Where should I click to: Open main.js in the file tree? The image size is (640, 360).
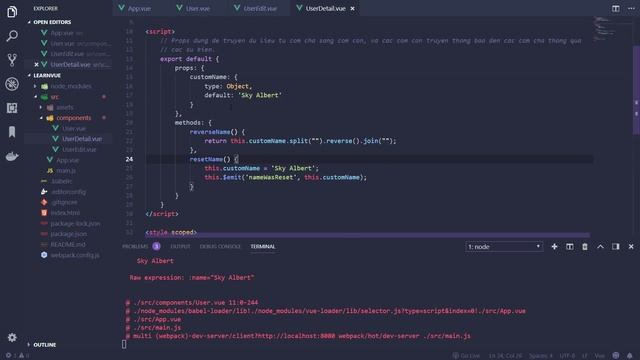65,171
